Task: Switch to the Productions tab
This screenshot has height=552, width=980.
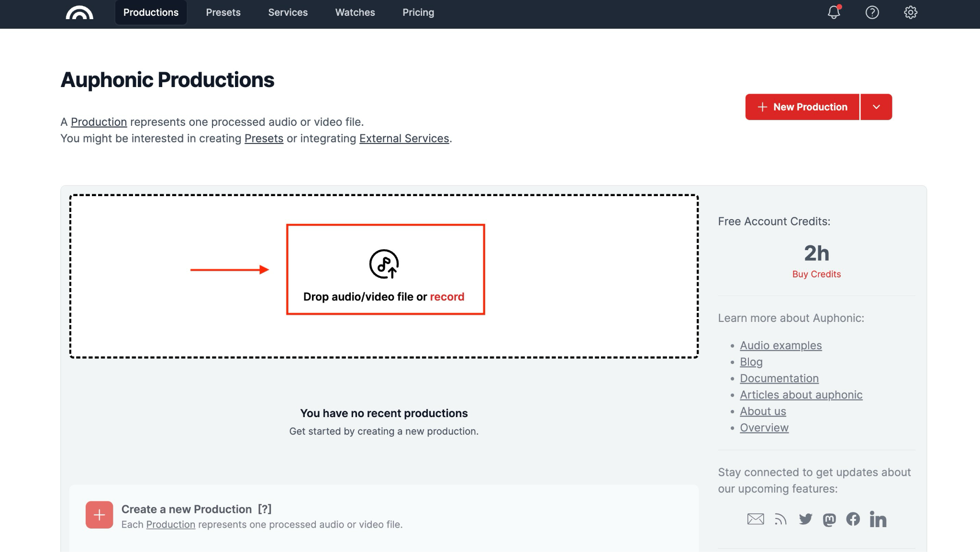Action: pyautogui.click(x=151, y=12)
